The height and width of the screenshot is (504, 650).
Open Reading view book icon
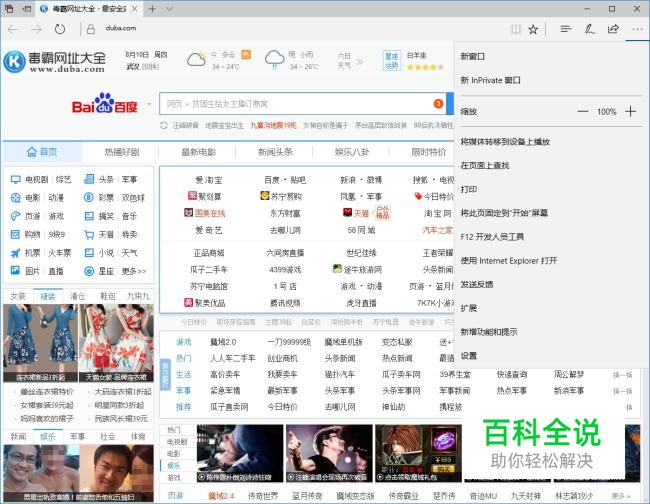tap(516, 29)
